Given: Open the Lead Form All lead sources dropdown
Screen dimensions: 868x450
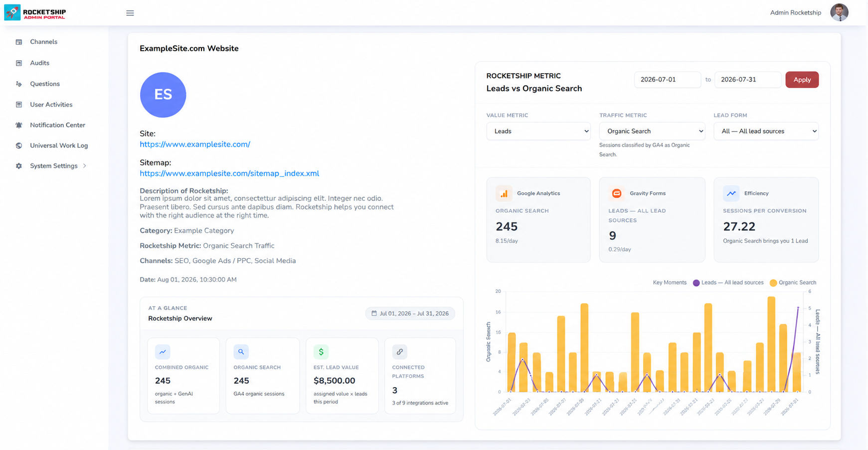Looking at the screenshot, I should pos(766,131).
